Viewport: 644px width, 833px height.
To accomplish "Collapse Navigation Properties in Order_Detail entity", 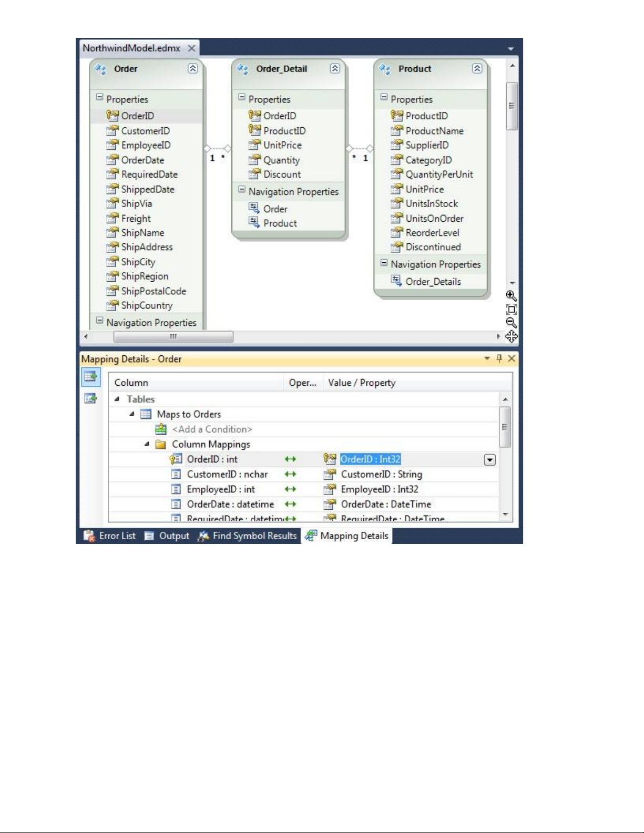I will click(242, 190).
